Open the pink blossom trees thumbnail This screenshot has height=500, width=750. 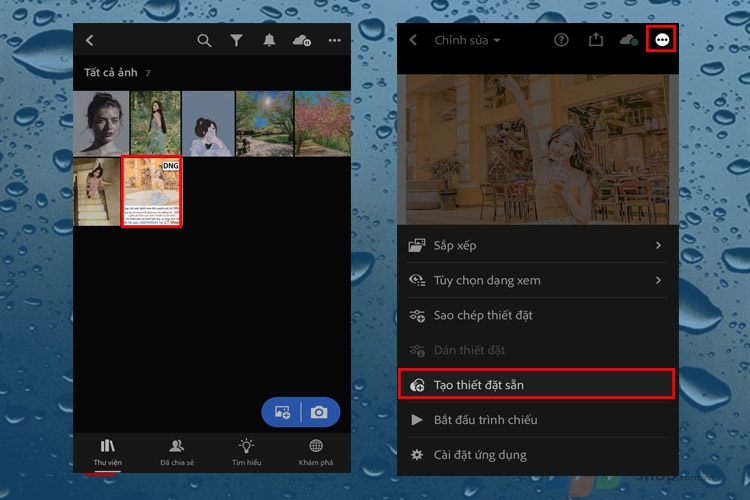323,123
